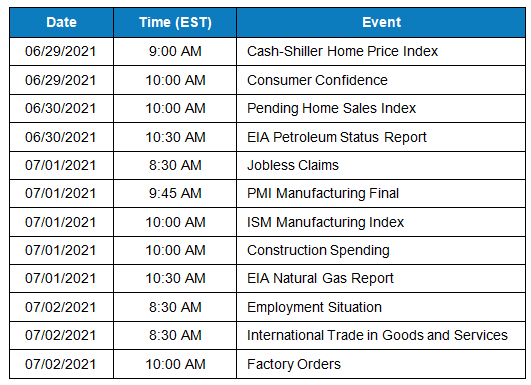Select the EIA Petroleum Status Report cell
The width and height of the screenshot is (531, 385).
(x=381, y=137)
